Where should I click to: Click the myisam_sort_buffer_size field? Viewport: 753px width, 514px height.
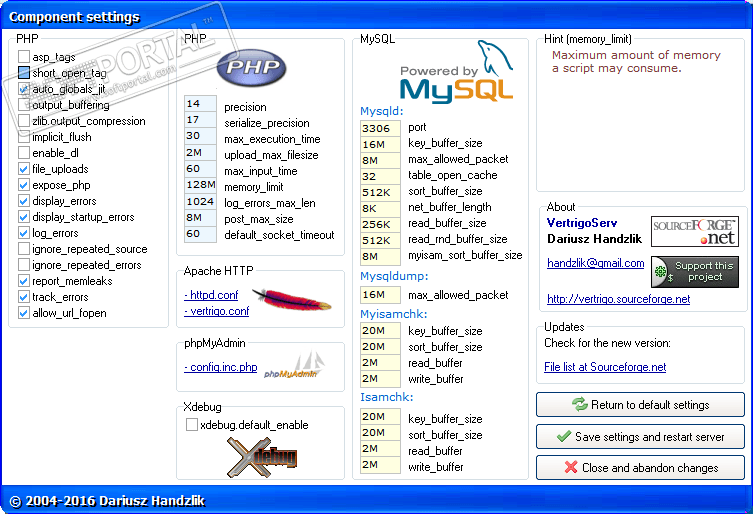click(380, 257)
